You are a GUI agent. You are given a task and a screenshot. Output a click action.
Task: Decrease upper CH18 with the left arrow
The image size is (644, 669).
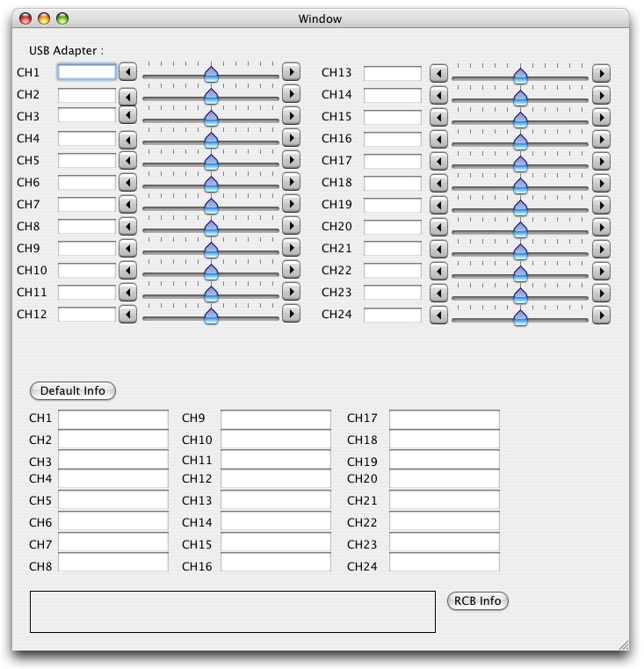438,184
